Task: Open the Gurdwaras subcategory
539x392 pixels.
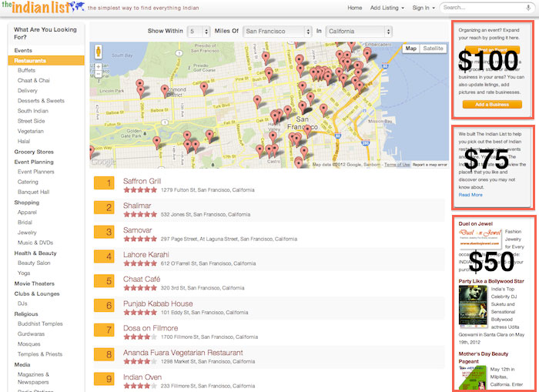Action: (31, 334)
